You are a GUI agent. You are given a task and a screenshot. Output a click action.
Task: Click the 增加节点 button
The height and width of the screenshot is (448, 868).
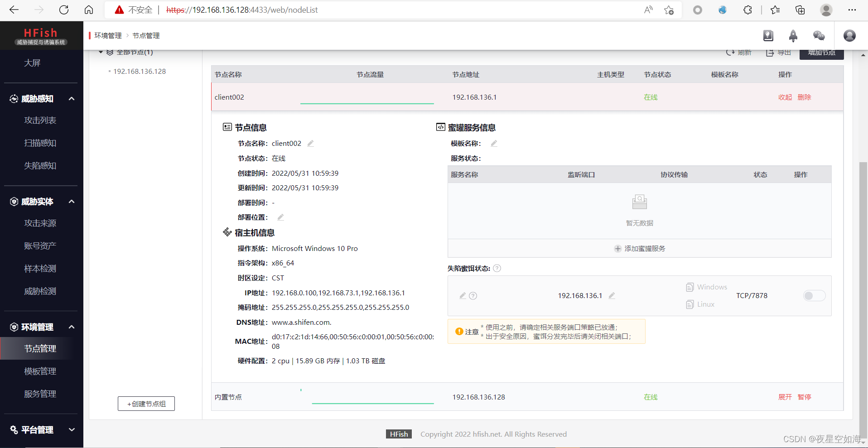821,52
